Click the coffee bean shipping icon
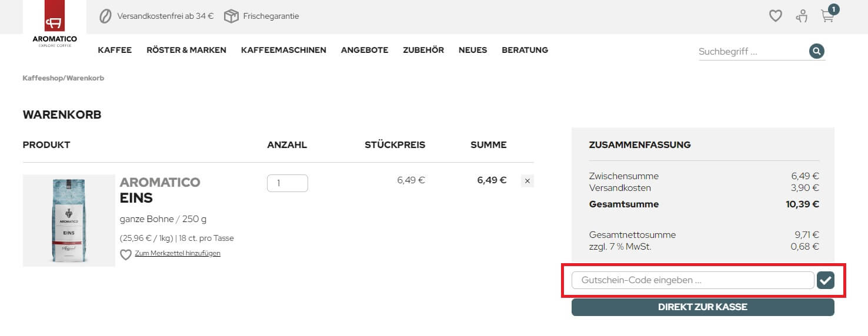The width and height of the screenshot is (868, 336). coord(105,16)
